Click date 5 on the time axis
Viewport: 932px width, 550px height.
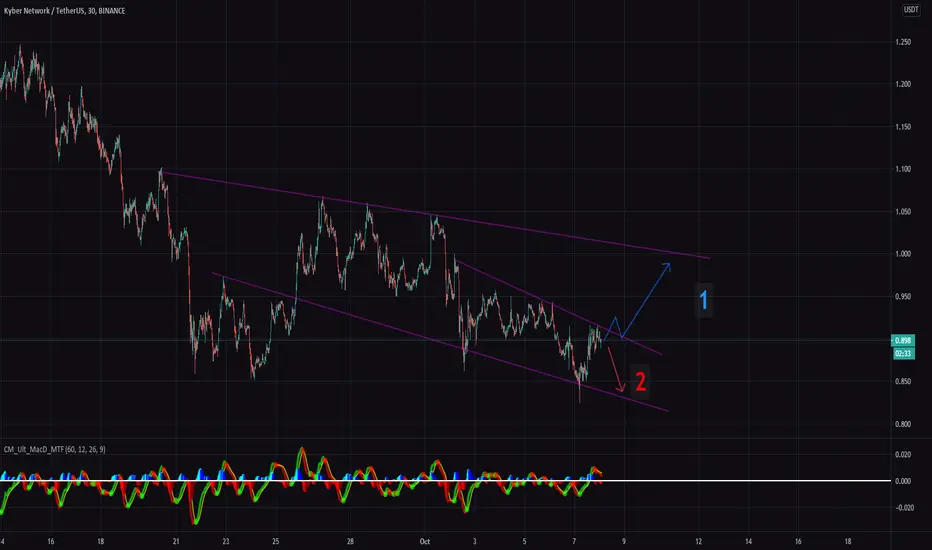(x=524, y=542)
